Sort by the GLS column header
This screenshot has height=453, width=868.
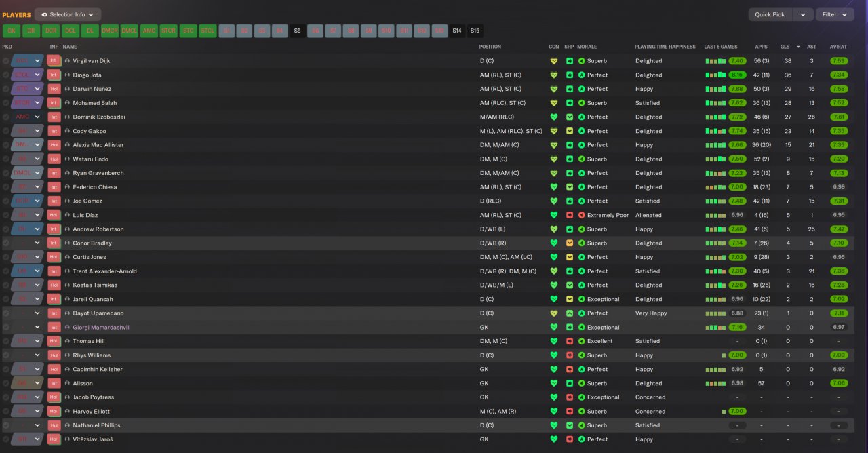[785, 47]
